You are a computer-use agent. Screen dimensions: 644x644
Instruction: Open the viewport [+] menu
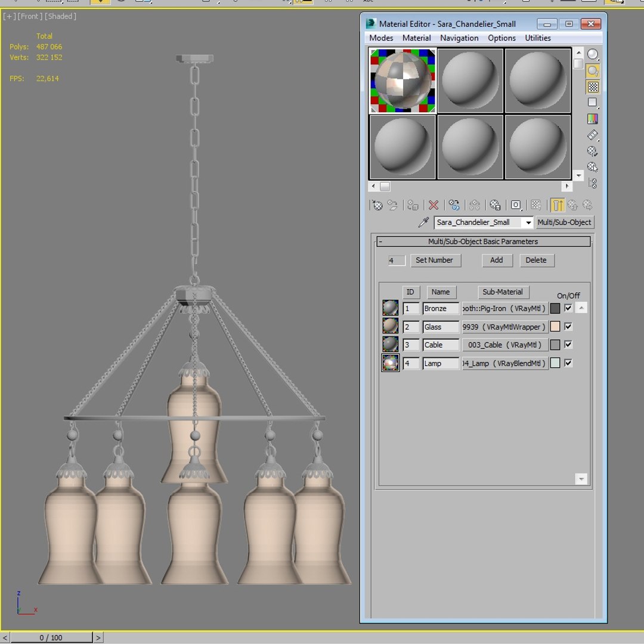click(x=9, y=17)
